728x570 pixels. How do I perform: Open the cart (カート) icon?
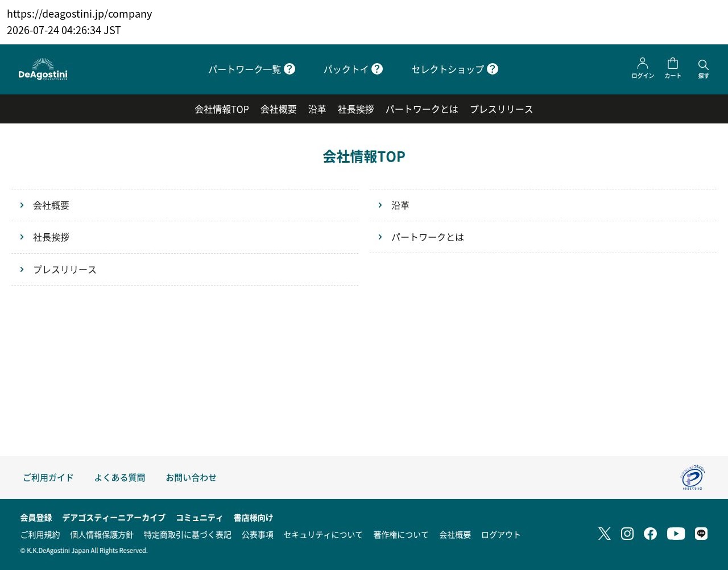[673, 68]
